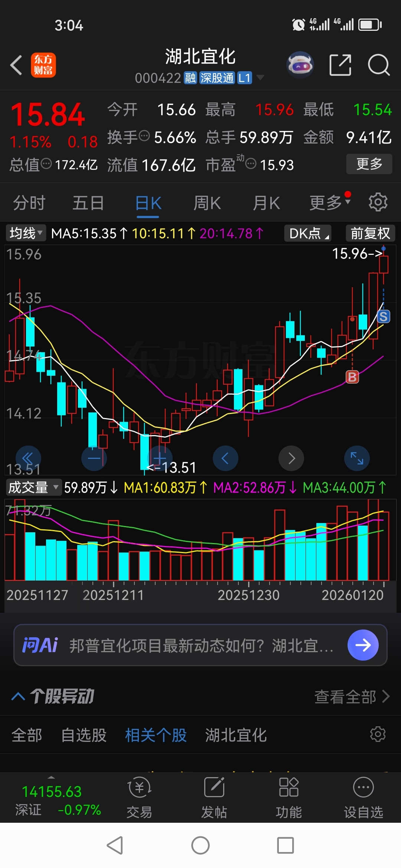This screenshot has width=401, height=868.
Task: Switch to 五日 tab
Action: point(88,203)
